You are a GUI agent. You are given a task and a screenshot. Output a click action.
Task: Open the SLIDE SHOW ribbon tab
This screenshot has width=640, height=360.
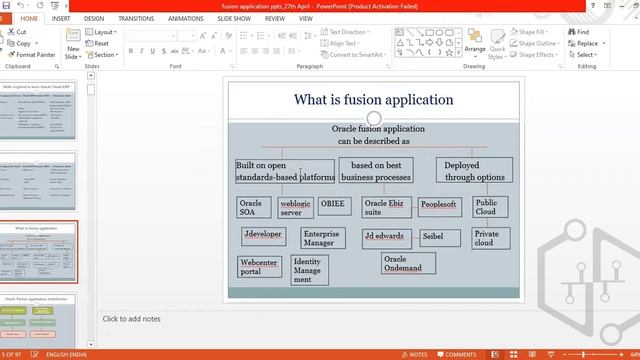(234, 18)
